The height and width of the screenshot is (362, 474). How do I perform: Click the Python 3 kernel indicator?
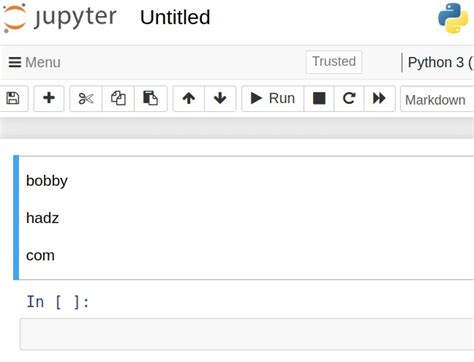pos(440,62)
